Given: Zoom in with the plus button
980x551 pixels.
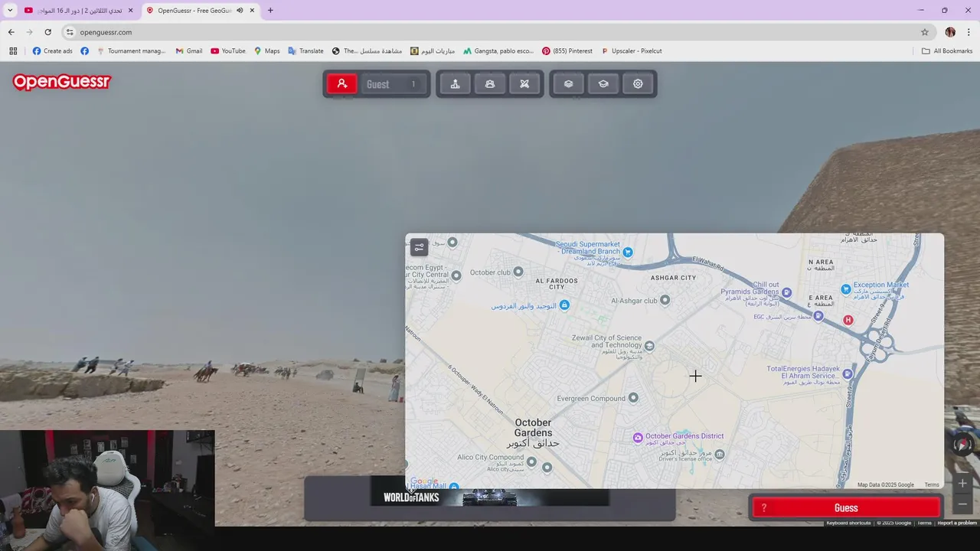Looking at the screenshot, I should pos(962,483).
